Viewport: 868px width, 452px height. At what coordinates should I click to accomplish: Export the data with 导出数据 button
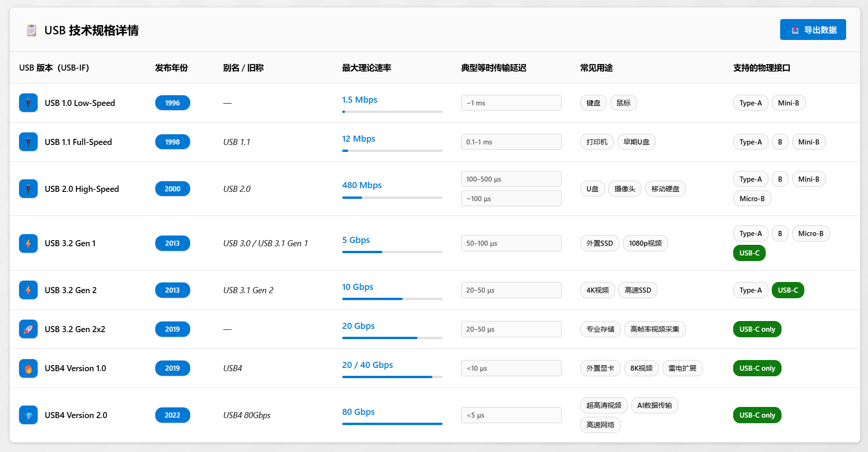click(813, 30)
